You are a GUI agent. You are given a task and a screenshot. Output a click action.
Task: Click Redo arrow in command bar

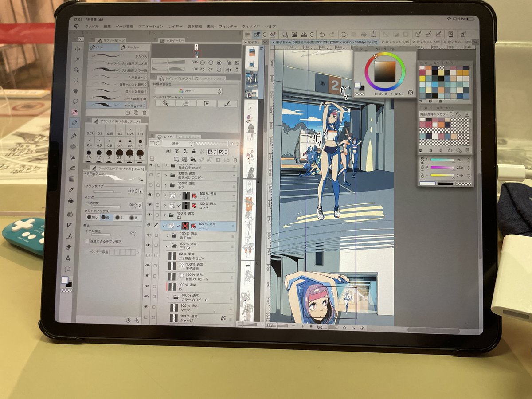pos(332,34)
